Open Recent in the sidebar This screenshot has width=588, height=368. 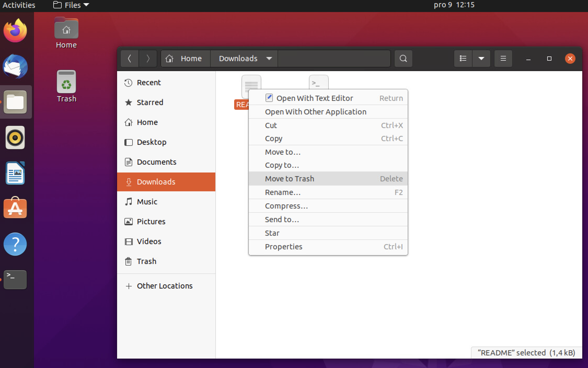click(x=166, y=83)
